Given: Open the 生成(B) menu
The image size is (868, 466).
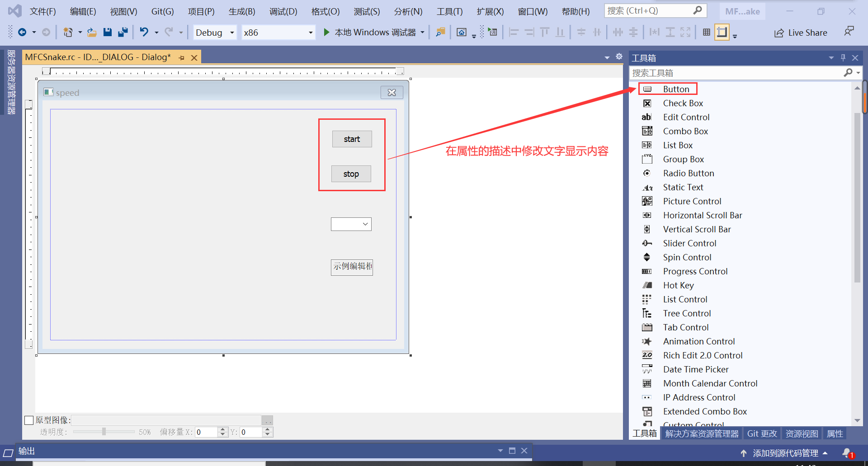Looking at the screenshot, I should click(242, 11).
